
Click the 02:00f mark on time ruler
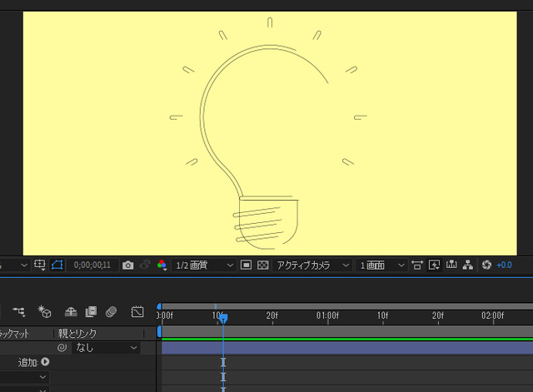tap(492, 315)
